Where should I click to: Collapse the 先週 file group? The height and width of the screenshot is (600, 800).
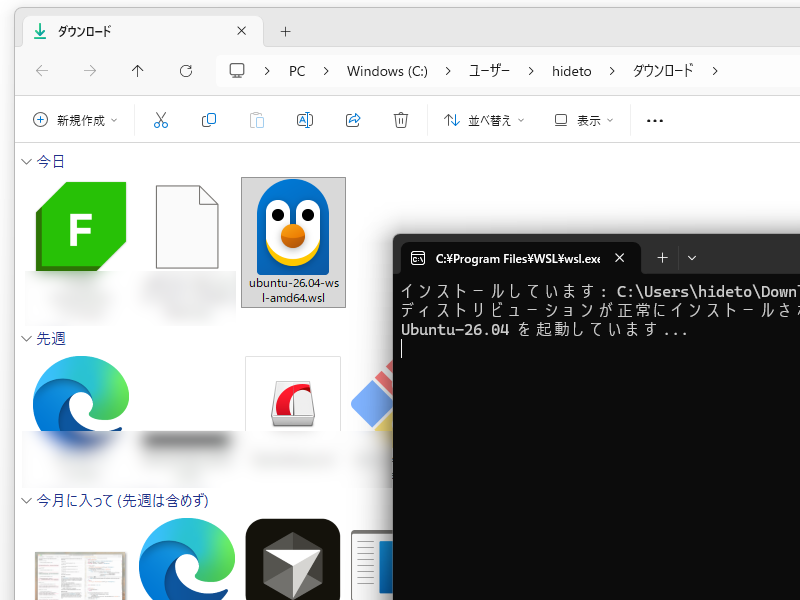click(x=26, y=338)
